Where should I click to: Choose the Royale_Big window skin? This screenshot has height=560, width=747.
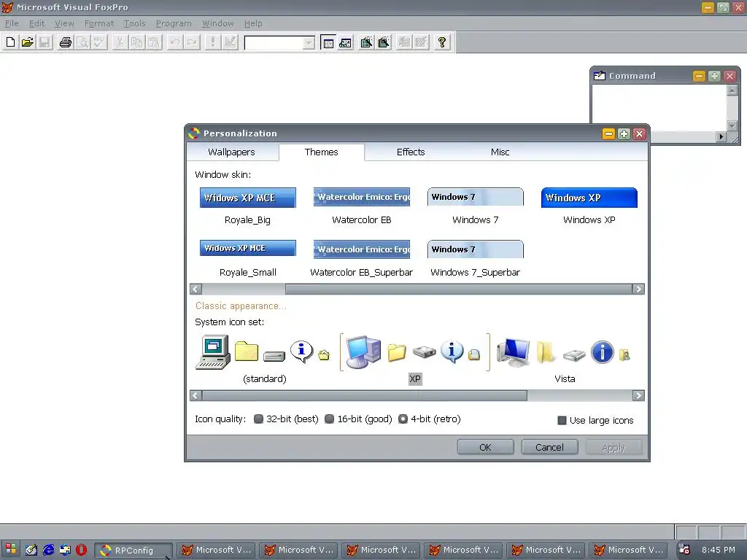tap(248, 206)
